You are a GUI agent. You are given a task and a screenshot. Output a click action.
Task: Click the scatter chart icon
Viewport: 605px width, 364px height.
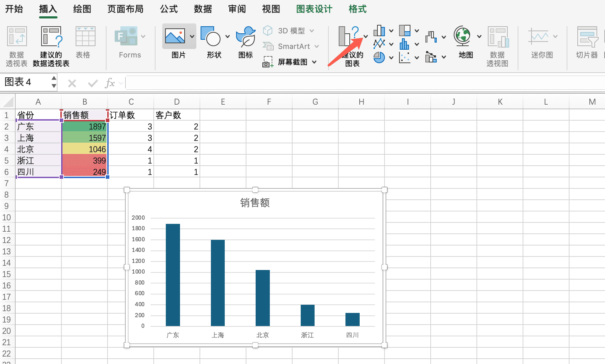(x=404, y=57)
